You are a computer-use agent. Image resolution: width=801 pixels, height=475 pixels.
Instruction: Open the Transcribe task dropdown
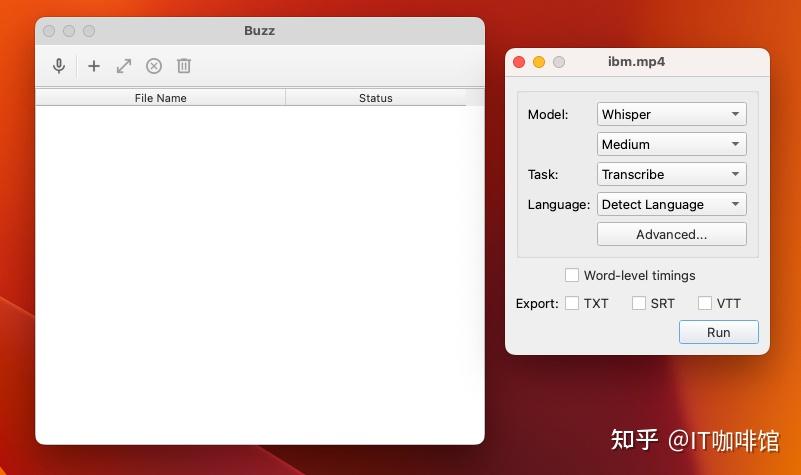[x=671, y=174]
